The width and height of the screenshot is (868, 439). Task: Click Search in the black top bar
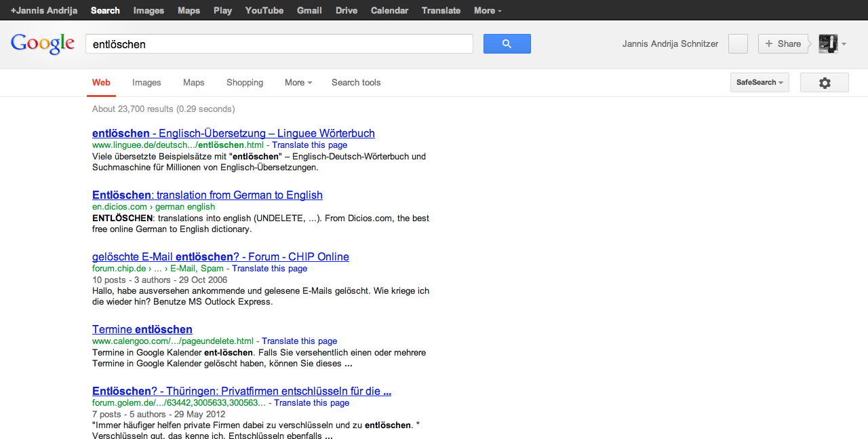[105, 10]
